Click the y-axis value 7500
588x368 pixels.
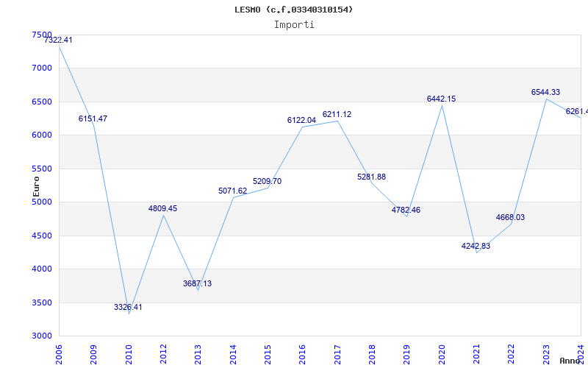click(42, 35)
